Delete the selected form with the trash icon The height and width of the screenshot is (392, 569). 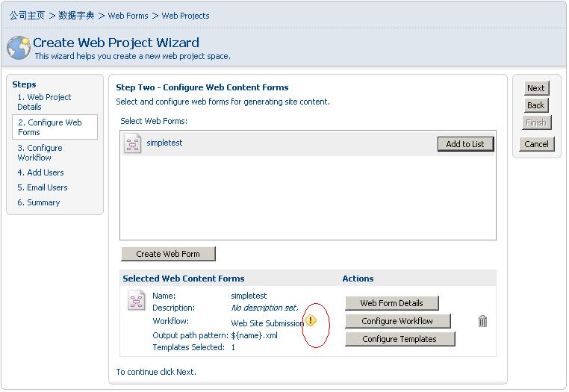pos(482,321)
